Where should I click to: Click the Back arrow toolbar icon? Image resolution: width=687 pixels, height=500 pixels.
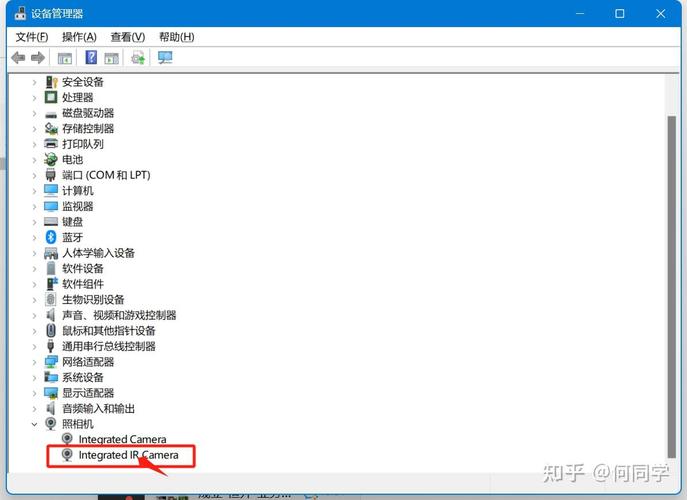18,57
